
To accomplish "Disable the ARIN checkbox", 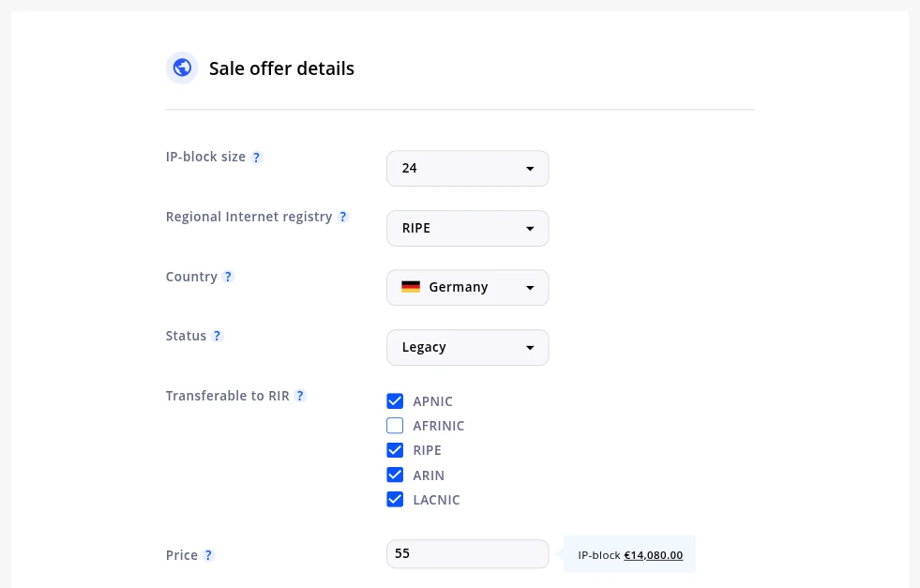I will coord(395,475).
